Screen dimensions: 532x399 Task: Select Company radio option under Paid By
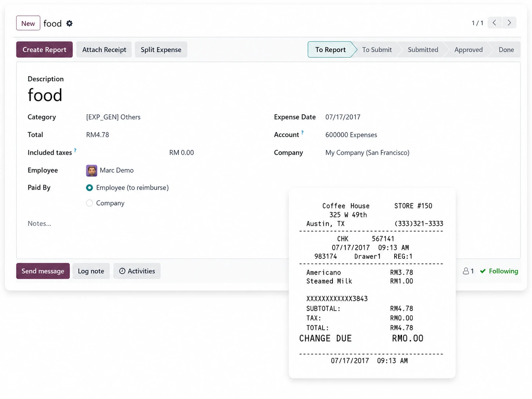(89, 203)
